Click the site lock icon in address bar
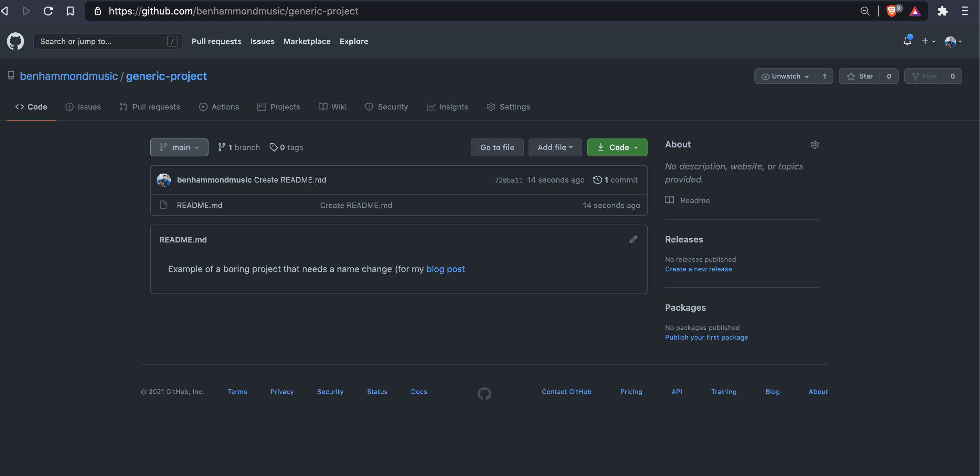The image size is (980, 476). 98,11
